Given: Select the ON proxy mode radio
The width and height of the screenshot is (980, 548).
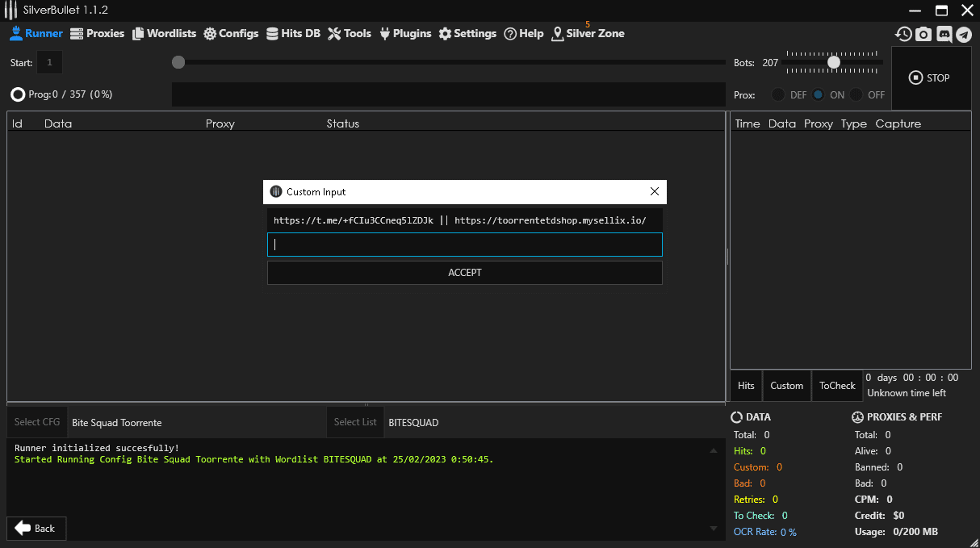Looking at the screenshot, I should click(x=819, y=94).
